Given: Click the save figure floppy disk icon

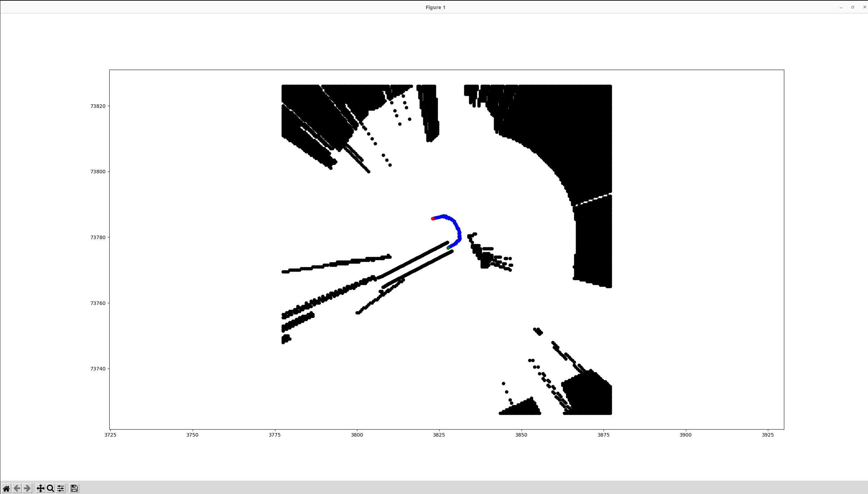Looking at the screenshot, I should 74,488.
